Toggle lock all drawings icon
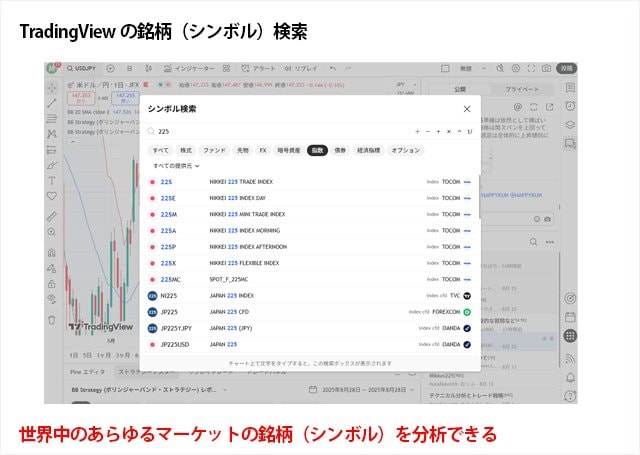This screenshot has width=640, height=455. click(52, 284)
